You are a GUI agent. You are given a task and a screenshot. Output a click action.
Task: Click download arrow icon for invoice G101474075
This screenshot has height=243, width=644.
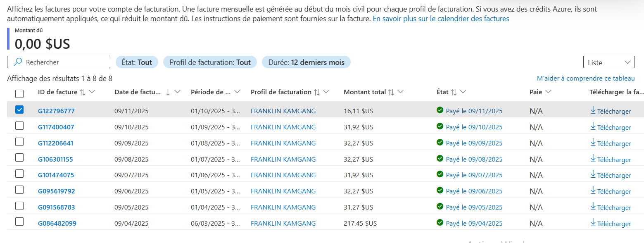593,175
